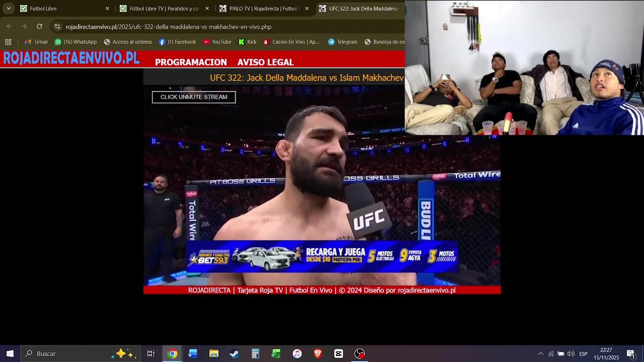Click the UFC 322 event title text
644x362 pixels.
click(307, 78)
